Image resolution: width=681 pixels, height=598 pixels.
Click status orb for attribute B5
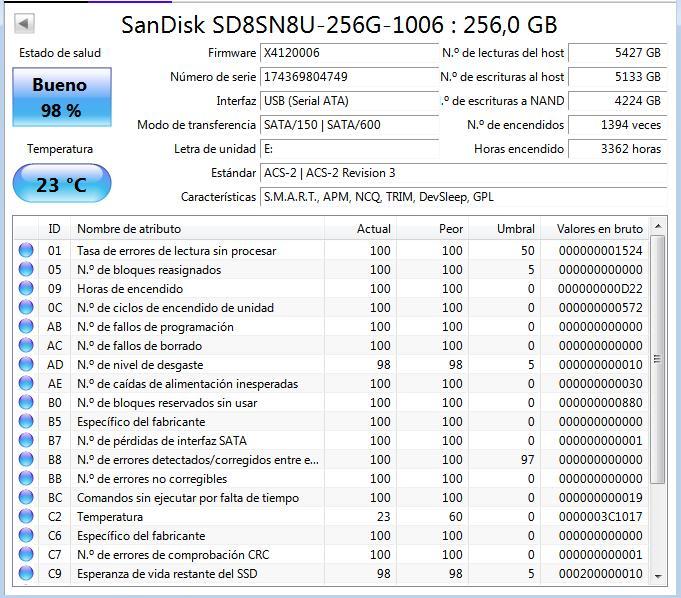(x=26, y=422)
